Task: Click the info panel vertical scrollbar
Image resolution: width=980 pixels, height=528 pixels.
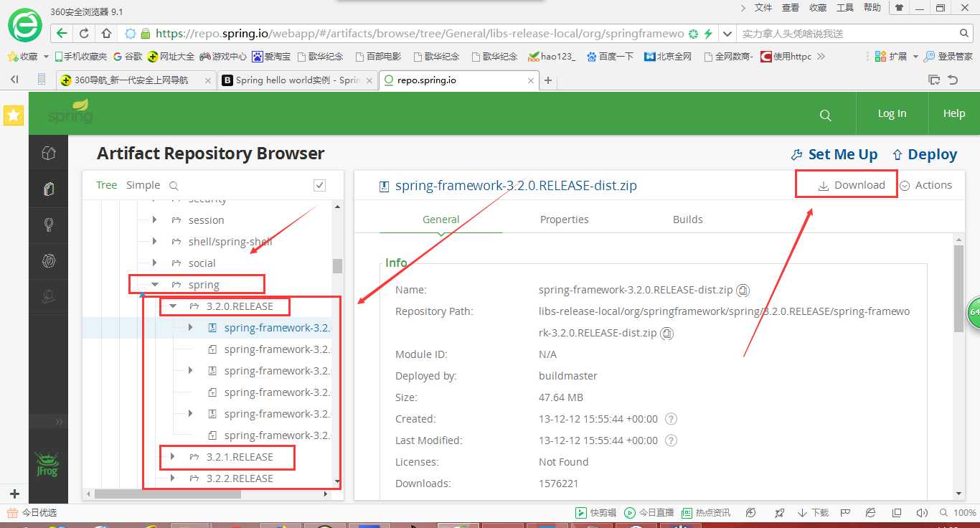Action: [958, 288]
